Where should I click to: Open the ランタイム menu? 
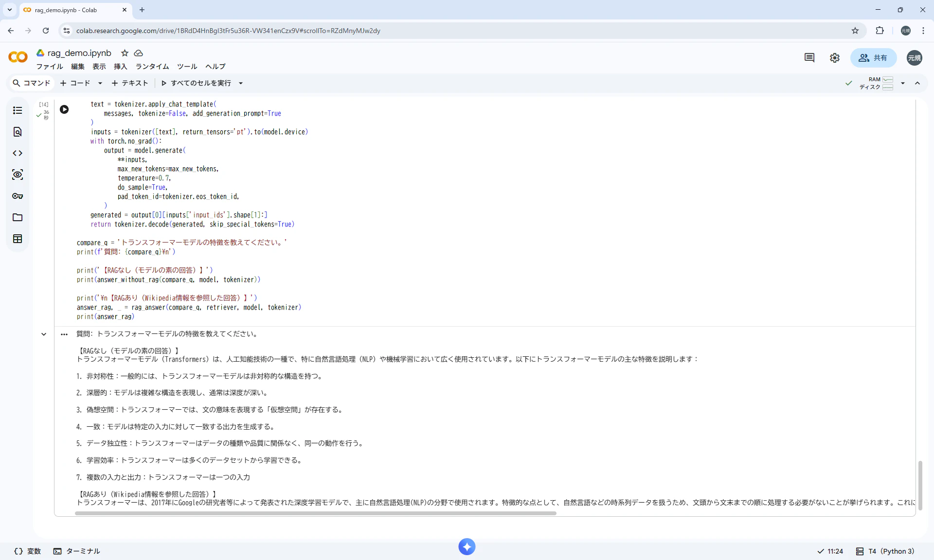[x=151, y=67]
